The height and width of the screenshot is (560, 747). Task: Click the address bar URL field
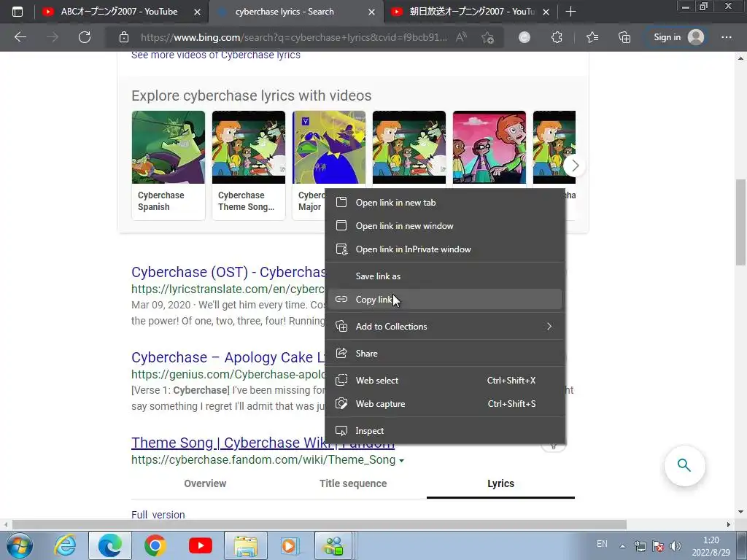(293, 37)
